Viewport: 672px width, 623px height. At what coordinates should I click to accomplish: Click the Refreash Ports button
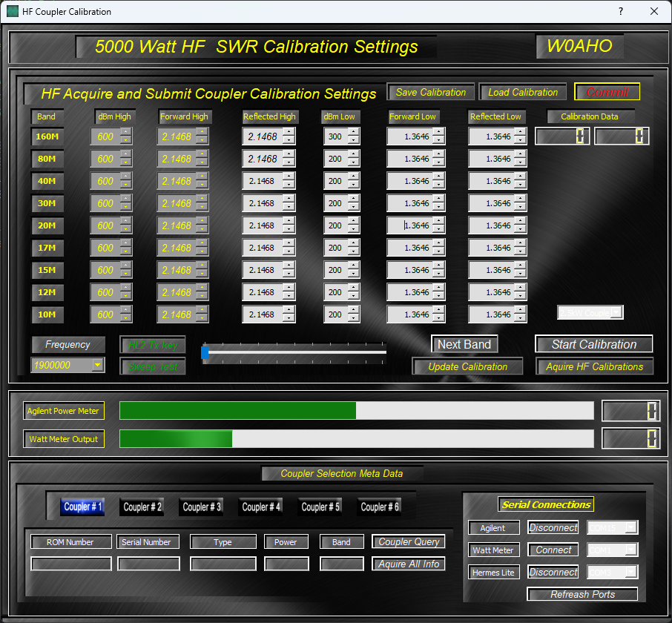click(582, 594)
